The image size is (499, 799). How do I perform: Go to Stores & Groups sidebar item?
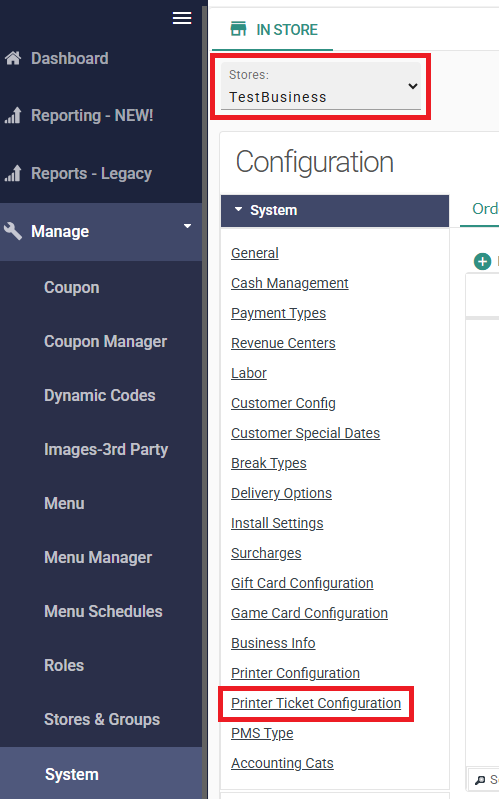click(x=102, y=720)
